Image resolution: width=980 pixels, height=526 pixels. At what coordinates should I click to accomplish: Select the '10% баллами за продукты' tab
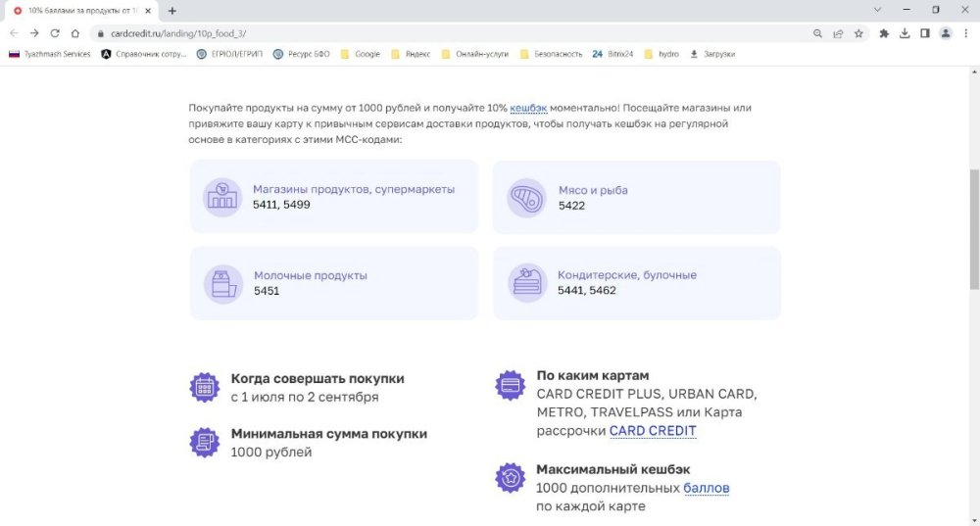click(80, 10)
